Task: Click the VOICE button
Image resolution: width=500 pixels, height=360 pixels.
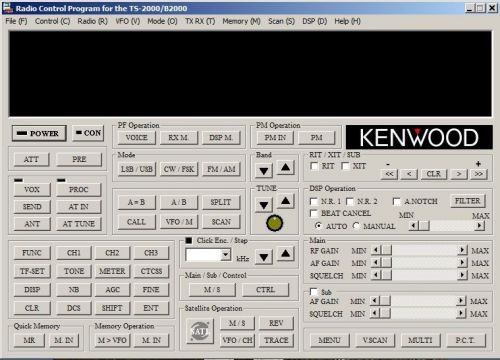Action: [x=137, y=137]
